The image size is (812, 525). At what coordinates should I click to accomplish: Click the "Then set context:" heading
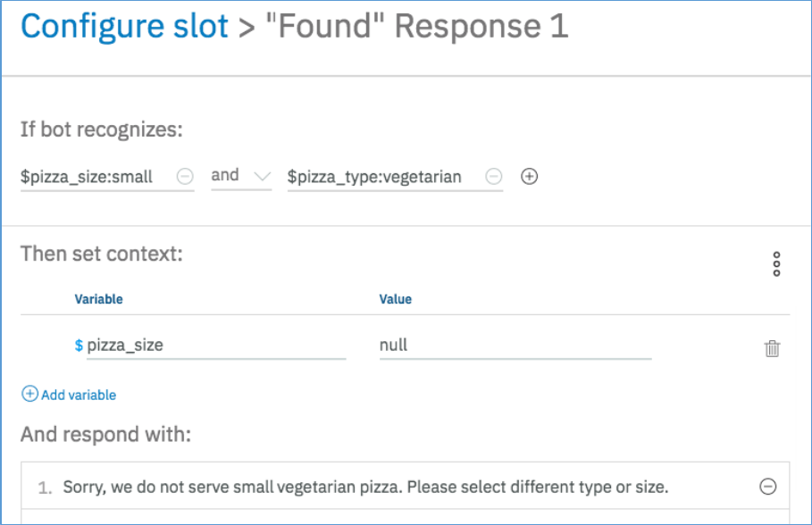pyautogui.click(x=101, y=254)
